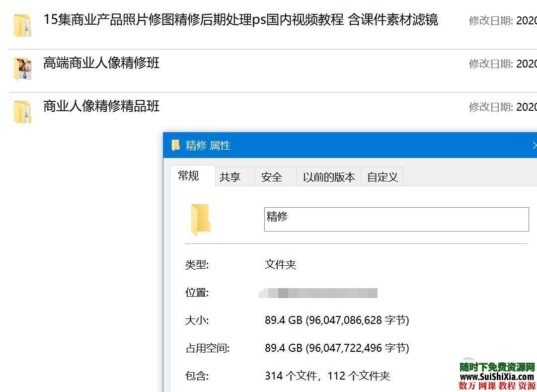Select the 高端商业人像精修班 folder name
The height and width of the screenshot is (392, 537).
pos(101,64)
